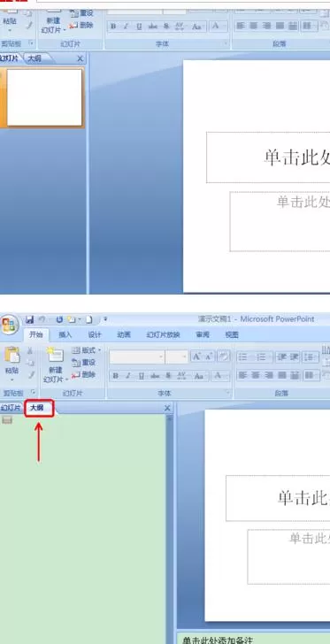Open 视图 ribbon tab in lower window
330x644 pixels.
232,334
